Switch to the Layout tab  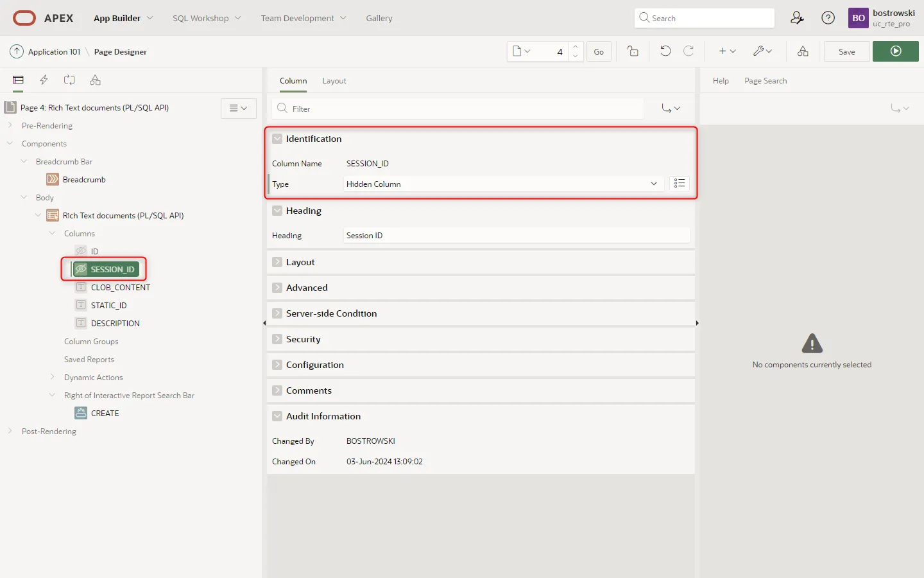334,81
